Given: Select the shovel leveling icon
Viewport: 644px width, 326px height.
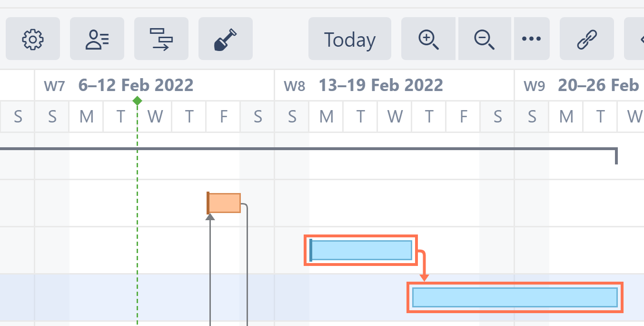Looking at the screenshot, I should tap(226, 39).
